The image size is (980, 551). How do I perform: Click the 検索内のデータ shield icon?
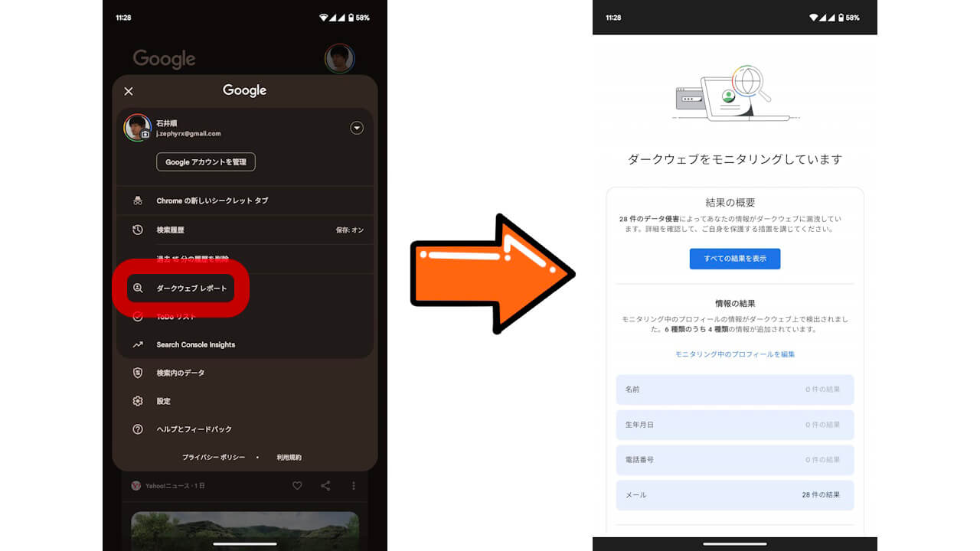point(136,373)
